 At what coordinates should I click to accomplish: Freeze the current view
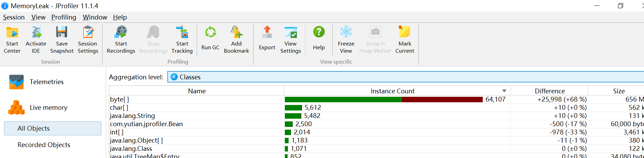point(346,40)
